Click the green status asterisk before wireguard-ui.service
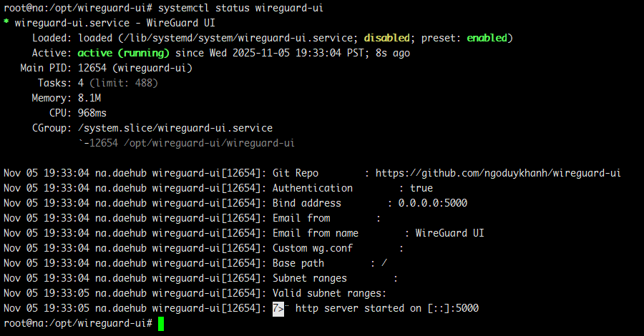The image size is (644, 336). [x=6, y=23]
